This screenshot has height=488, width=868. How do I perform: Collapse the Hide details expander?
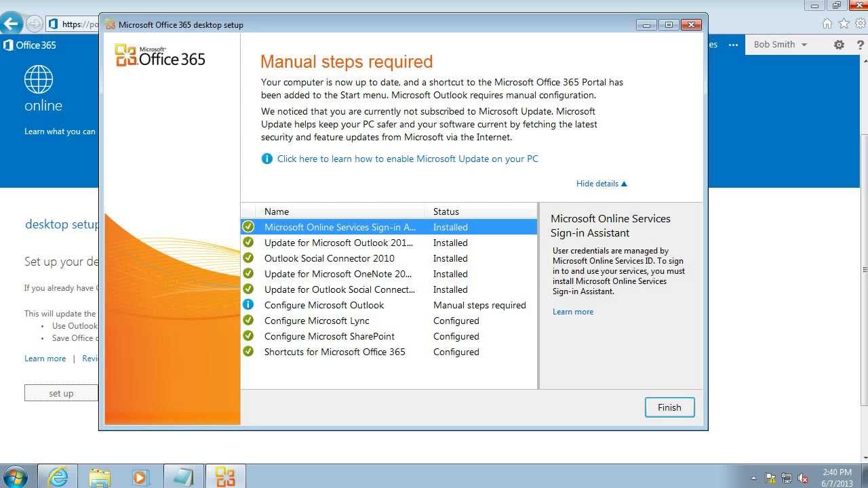point(601,184)
